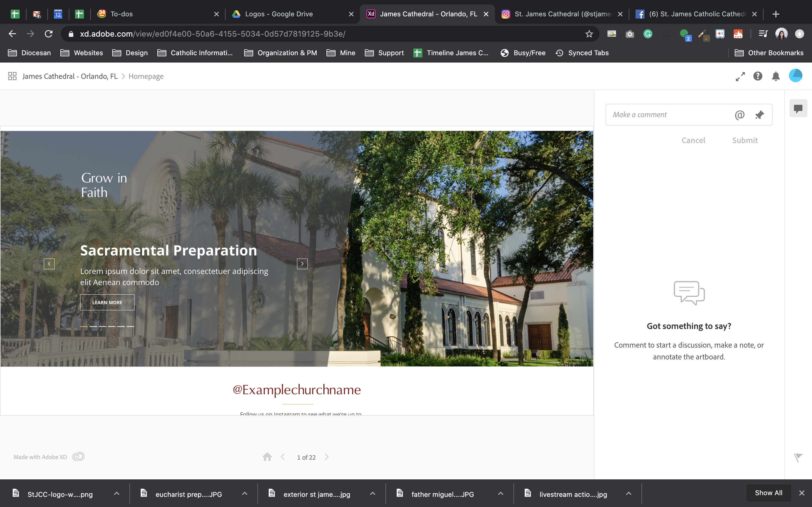Screen dimensions: 812x507
Task: Open the artboard grid view icon
Action: pyautogui.click(x=12, y=76)
